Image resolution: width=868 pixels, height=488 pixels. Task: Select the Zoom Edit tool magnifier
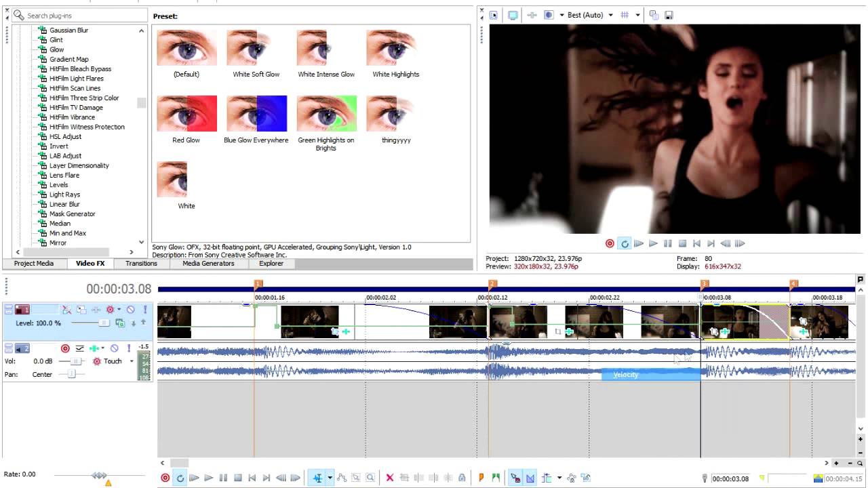[370, 478]
